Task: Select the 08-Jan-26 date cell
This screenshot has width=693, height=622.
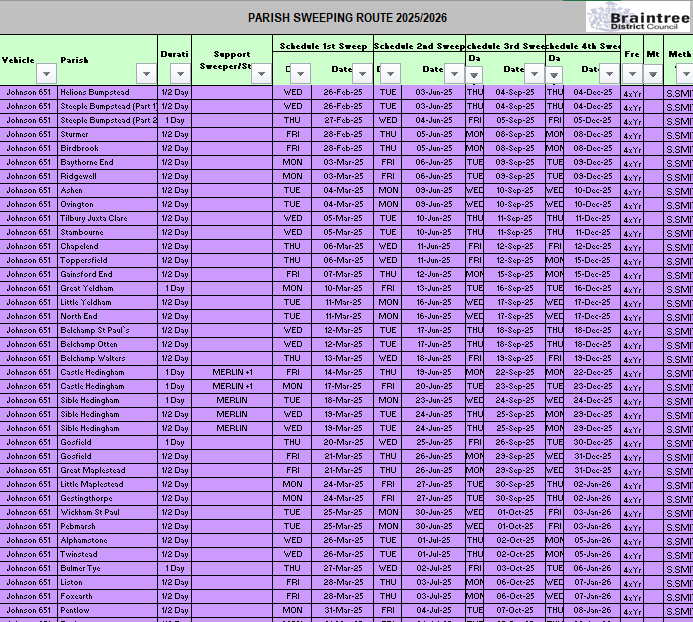Action: (592, 610)
